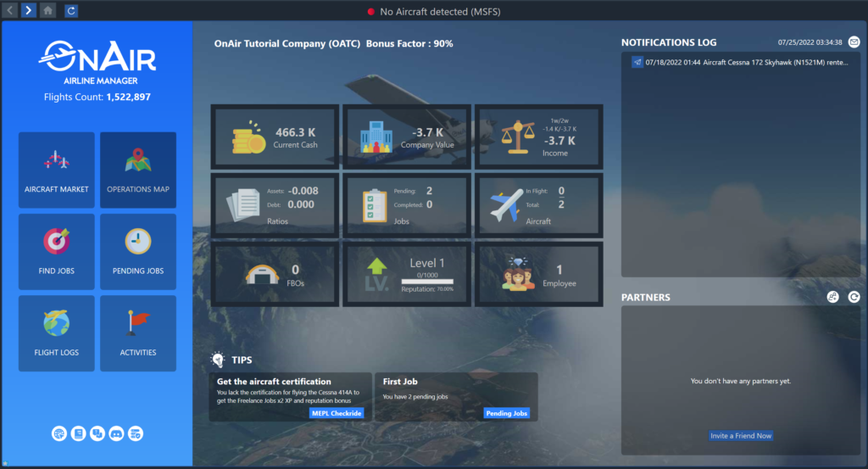Open the Aircraft Market tile
868x469 pixels.
point(57,170)
